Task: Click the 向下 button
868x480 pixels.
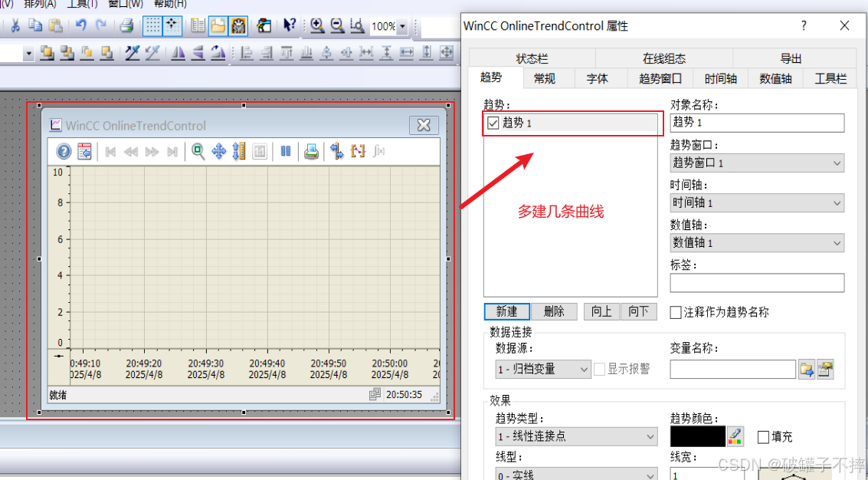Action: point(638,311)
